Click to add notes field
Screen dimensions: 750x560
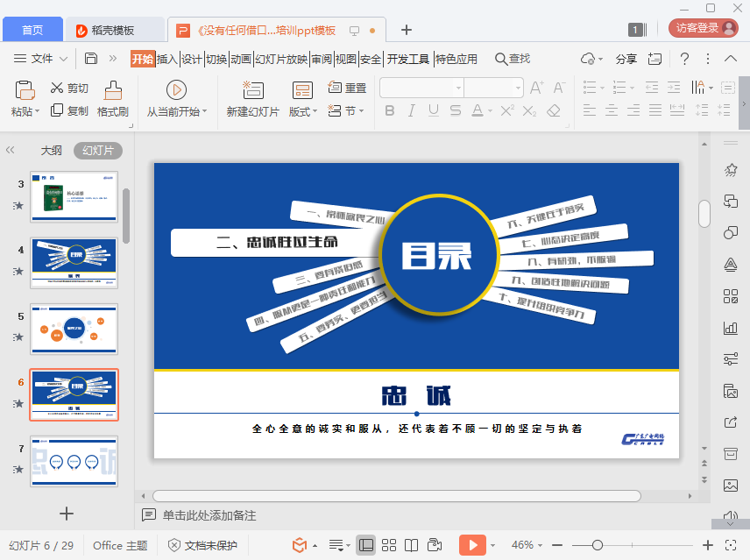click(x=209, y=515)
